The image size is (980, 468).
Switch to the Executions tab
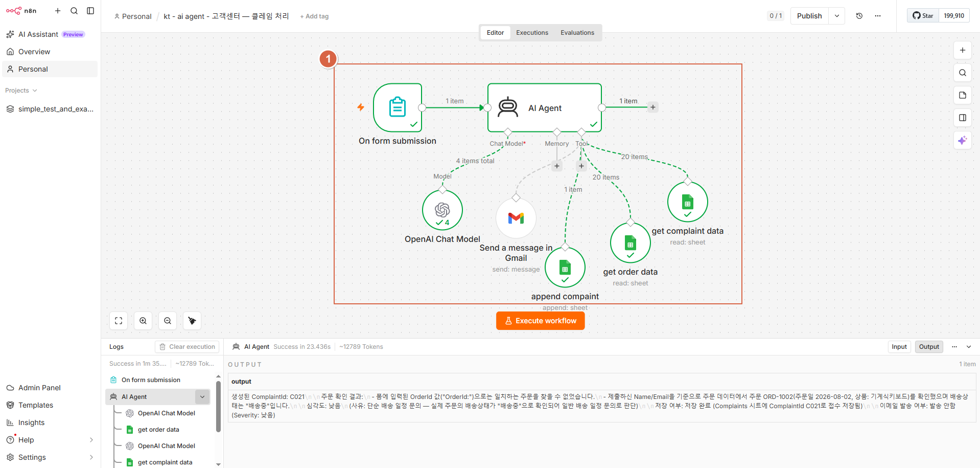point(532,33)
